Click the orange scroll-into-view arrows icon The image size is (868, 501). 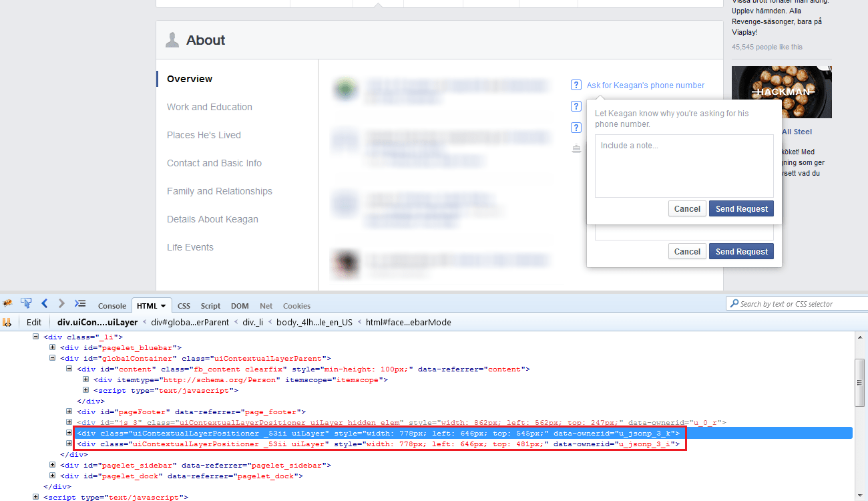8,322
